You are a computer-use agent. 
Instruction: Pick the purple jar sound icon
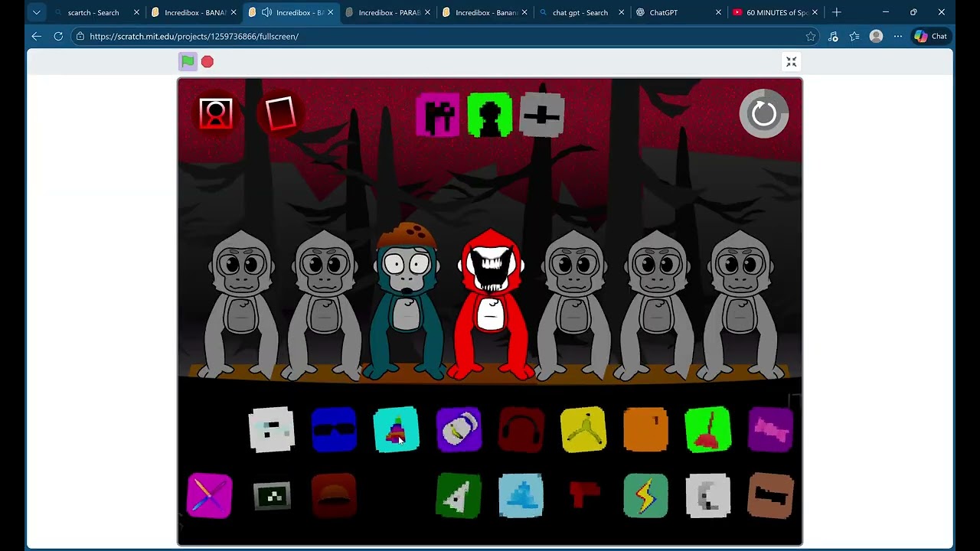[x=459, y=429]
